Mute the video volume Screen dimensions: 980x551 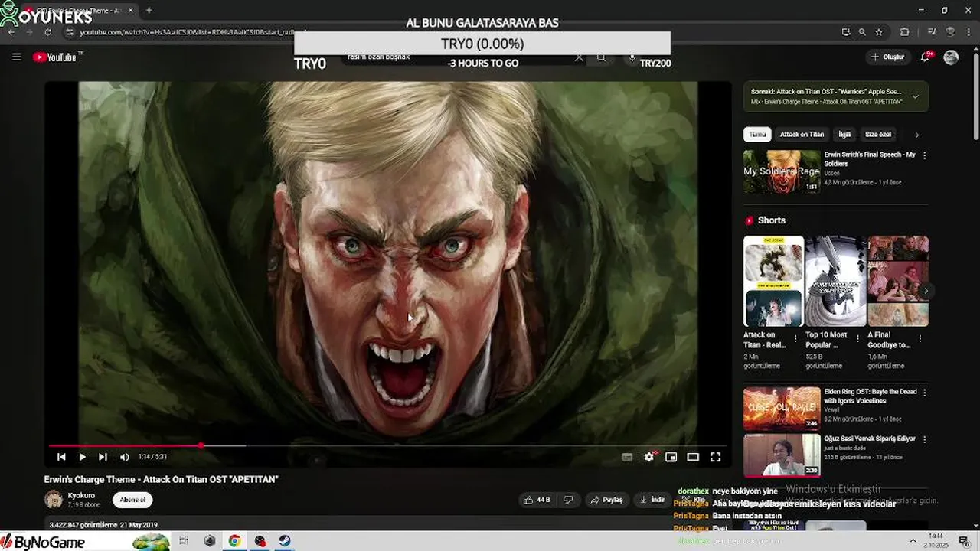point(125,457)
